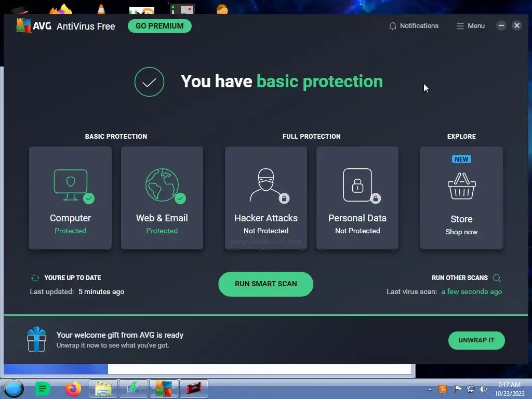
Task: Click YOU'RE UP TO DATE text
Action: pos(73,277)
